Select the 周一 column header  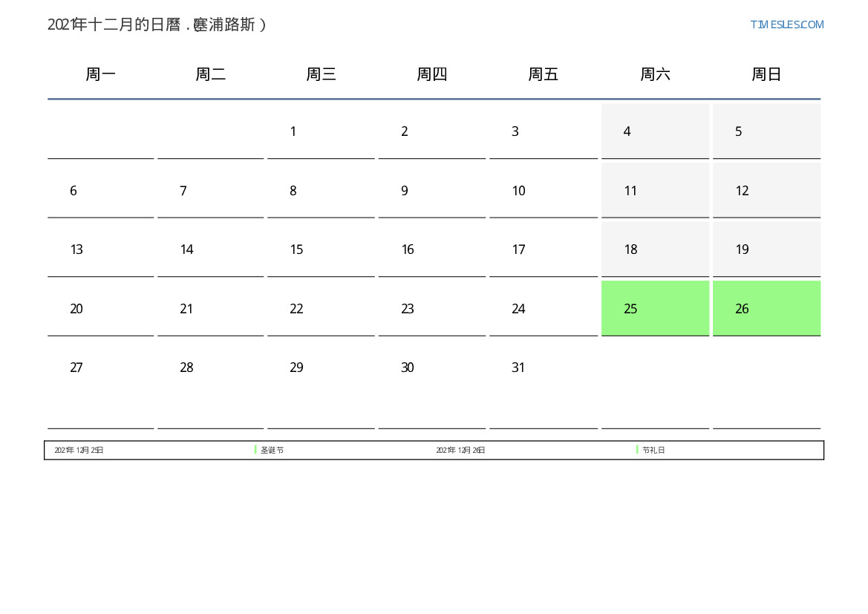(100, 74)
